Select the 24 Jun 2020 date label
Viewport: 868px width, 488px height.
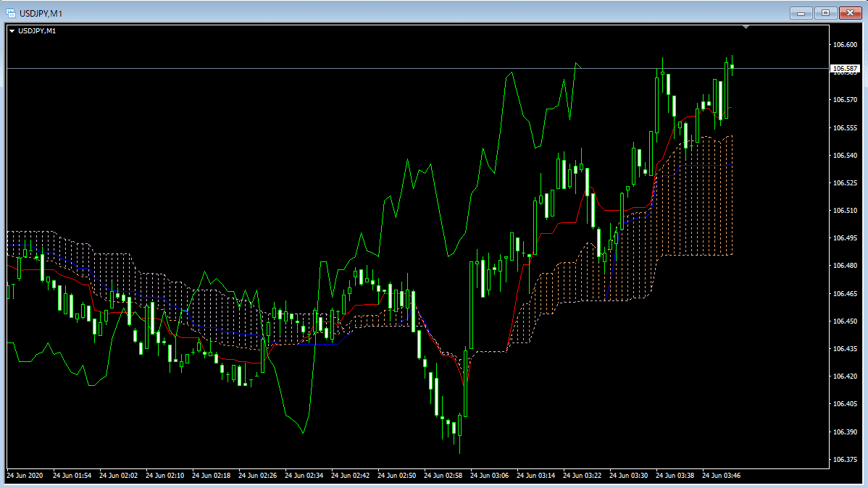[x=25, y=476]
